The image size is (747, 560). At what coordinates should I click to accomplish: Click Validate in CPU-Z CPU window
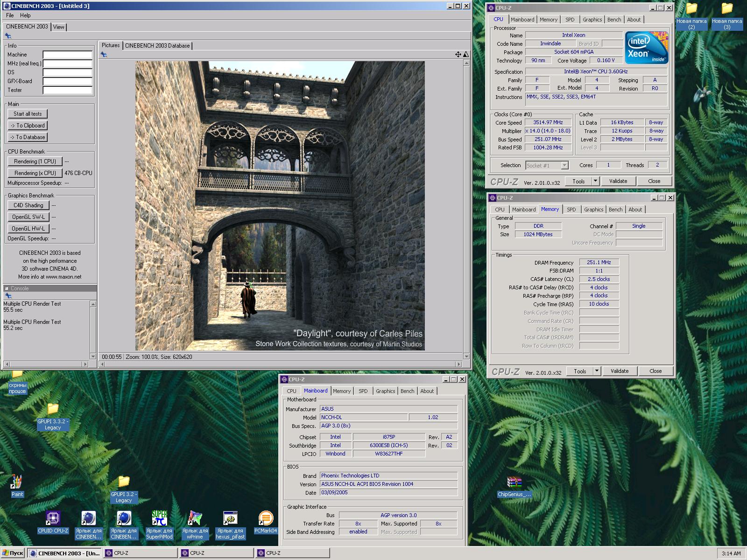point(618,181)
